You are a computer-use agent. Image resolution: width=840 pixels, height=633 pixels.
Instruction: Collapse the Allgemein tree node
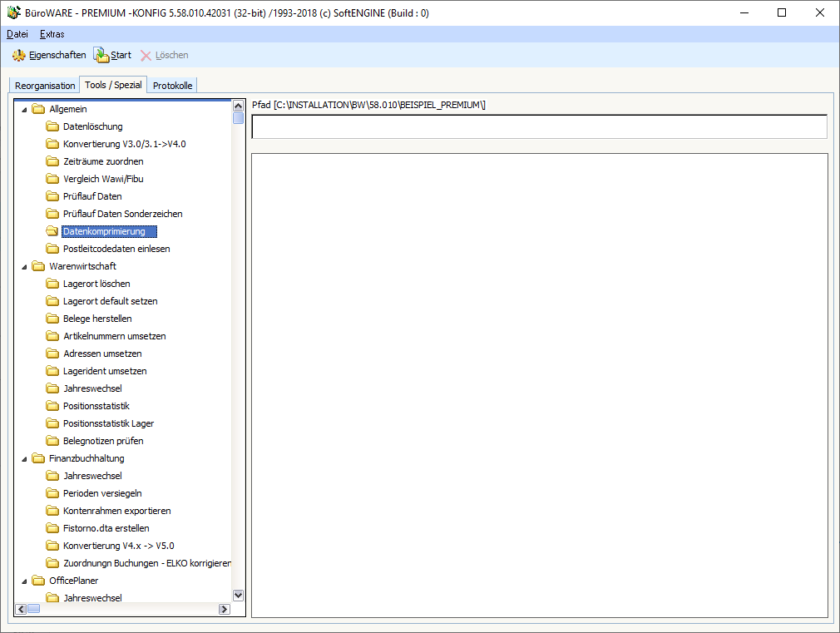point(24,109)
